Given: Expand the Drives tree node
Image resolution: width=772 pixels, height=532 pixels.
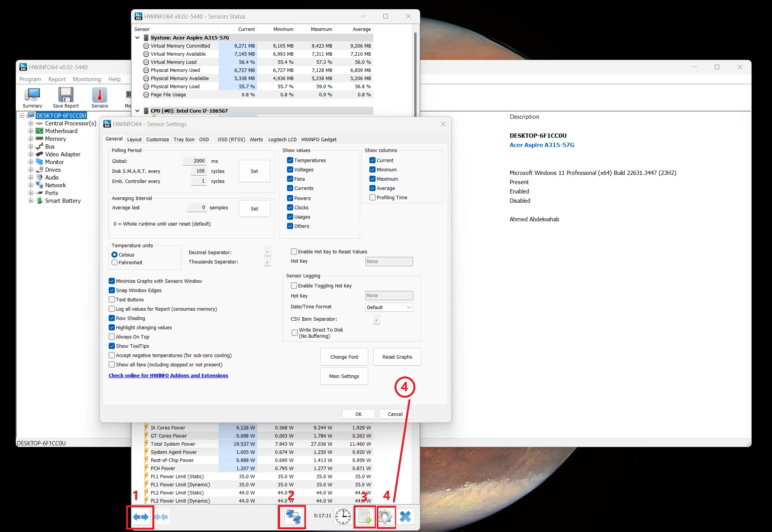Looking at the screenshot, I should click(31, 170).
